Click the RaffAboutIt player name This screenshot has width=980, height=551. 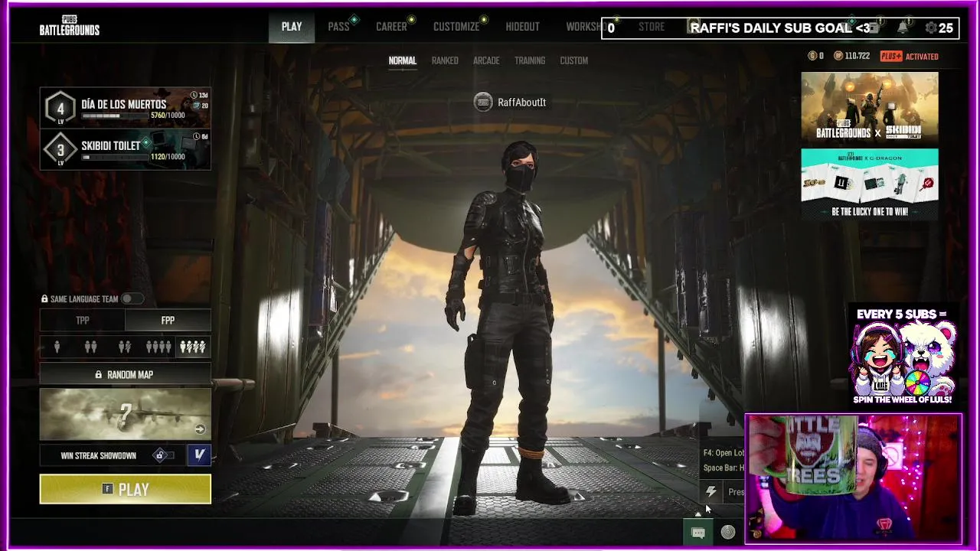(521, 103)
